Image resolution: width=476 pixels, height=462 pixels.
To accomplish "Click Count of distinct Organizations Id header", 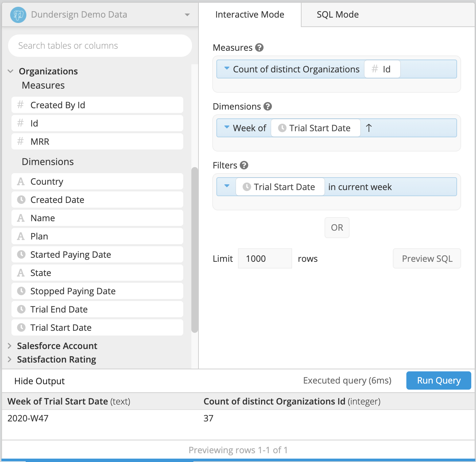I will coord(292,401).
